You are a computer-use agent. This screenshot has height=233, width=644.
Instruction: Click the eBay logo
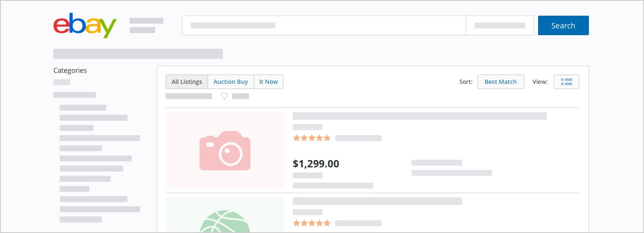(85, 25)
